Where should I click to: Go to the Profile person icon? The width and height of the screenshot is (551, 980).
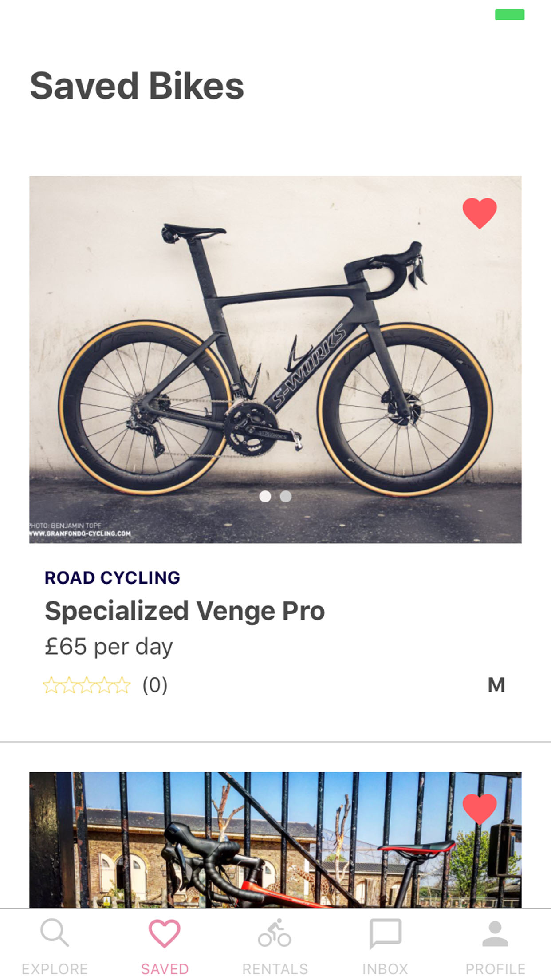pos(495,933)
